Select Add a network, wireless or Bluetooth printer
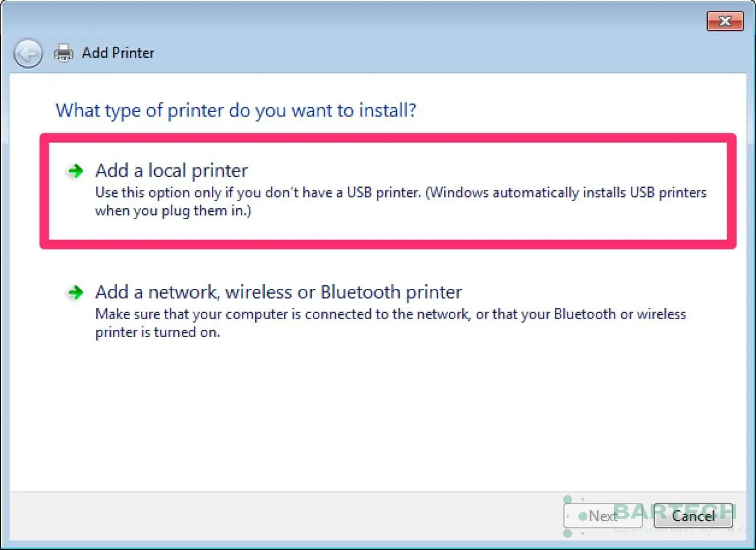Image resolution: width=756 pixels, height=550 pixels. [278, 292]
